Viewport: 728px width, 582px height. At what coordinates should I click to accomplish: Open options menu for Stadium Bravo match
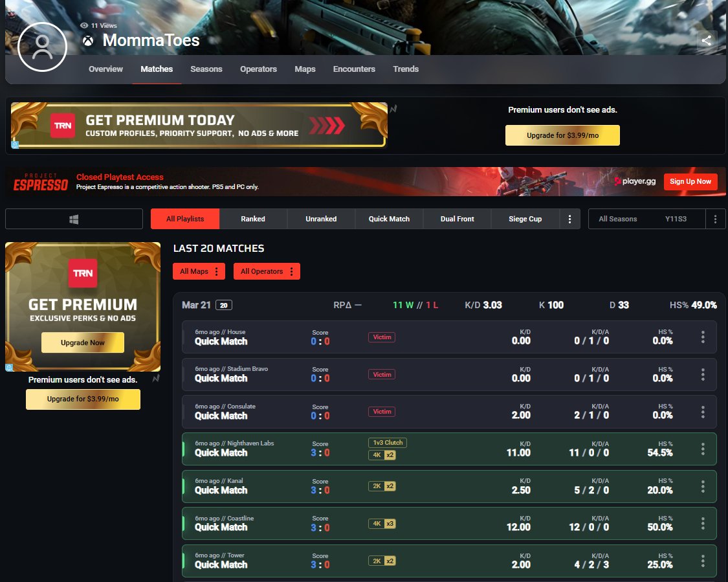[703, 374]
